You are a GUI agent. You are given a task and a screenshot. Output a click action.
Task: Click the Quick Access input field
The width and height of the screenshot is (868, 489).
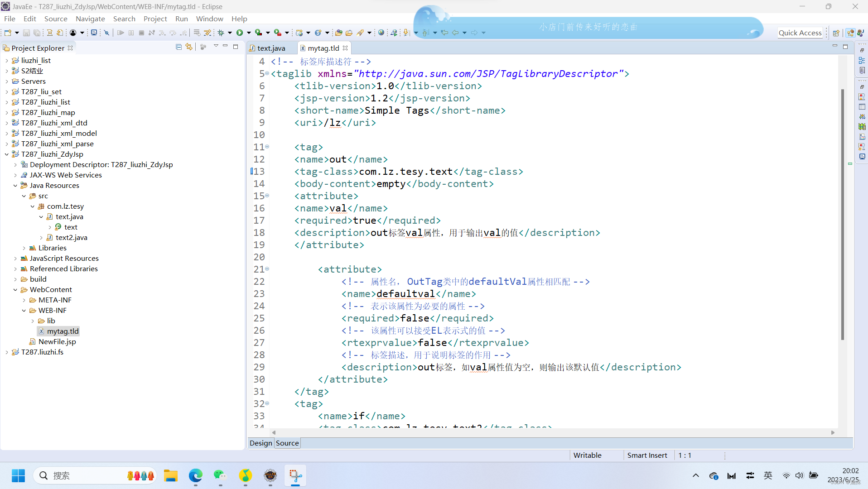click(x=800, y=33)
